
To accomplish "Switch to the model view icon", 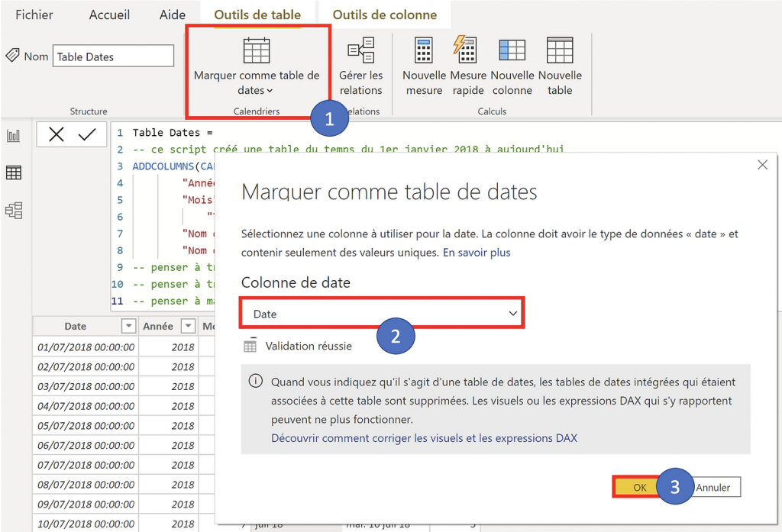I will [14, 211].
